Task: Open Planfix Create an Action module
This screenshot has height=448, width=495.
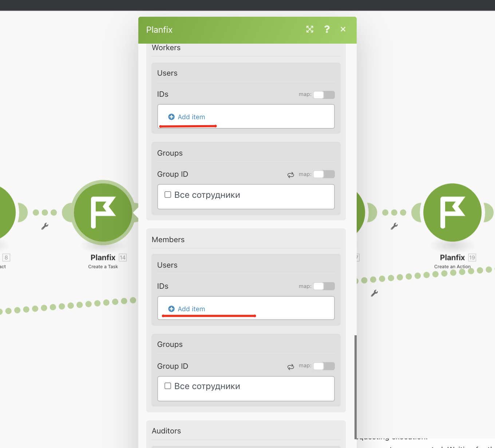Action: 452,212
